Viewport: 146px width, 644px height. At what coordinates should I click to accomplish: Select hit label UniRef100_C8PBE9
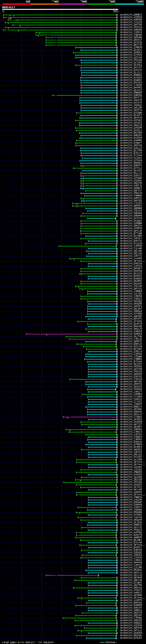[x=131, y=394]
